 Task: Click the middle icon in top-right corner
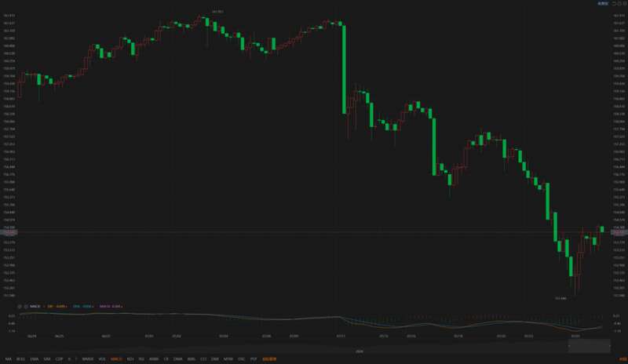click(x=619, y=3)
